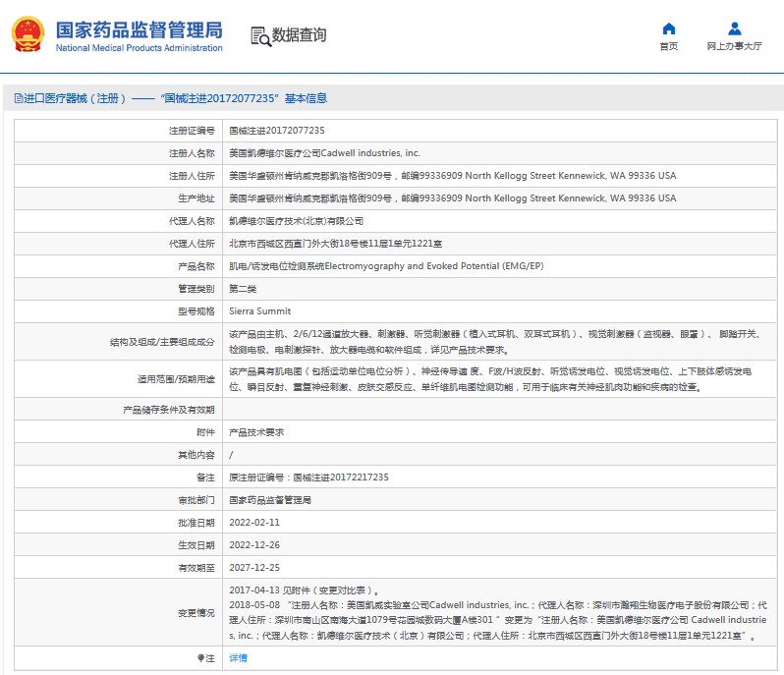Click the 注册人住所 row label
The height and width of the screenshot is (675, 784).
(192, 176)
